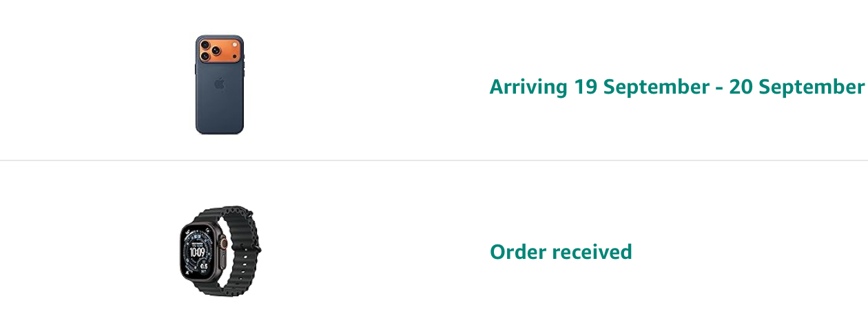Click the Apple logo on the phone case
Image resolution: width=868 pixels, height=325 pixels.
click(219, 85)
